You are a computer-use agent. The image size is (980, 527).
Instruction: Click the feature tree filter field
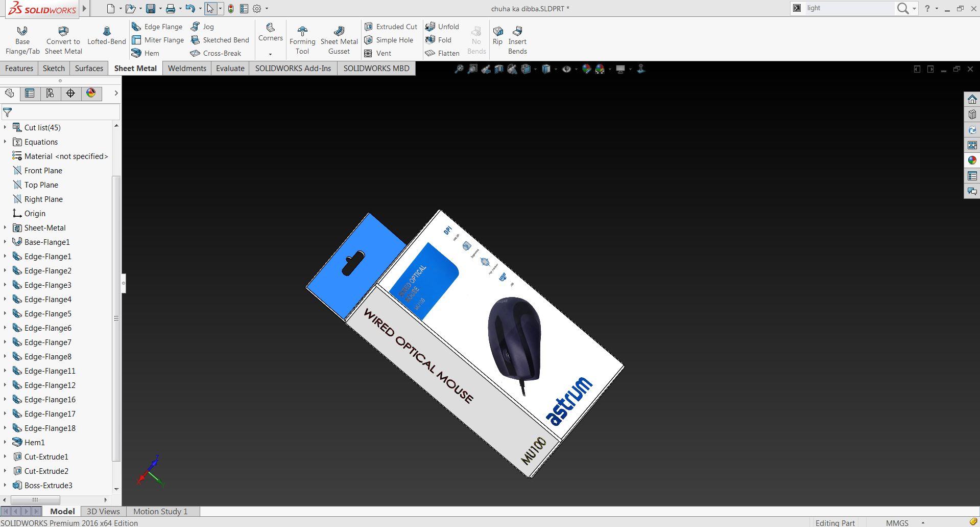pos(60,112)
